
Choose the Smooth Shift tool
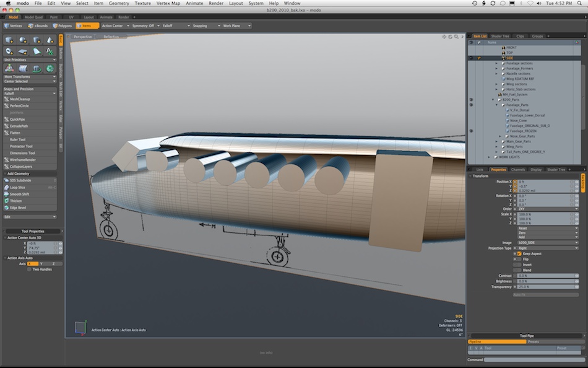[x=20, y=194]
